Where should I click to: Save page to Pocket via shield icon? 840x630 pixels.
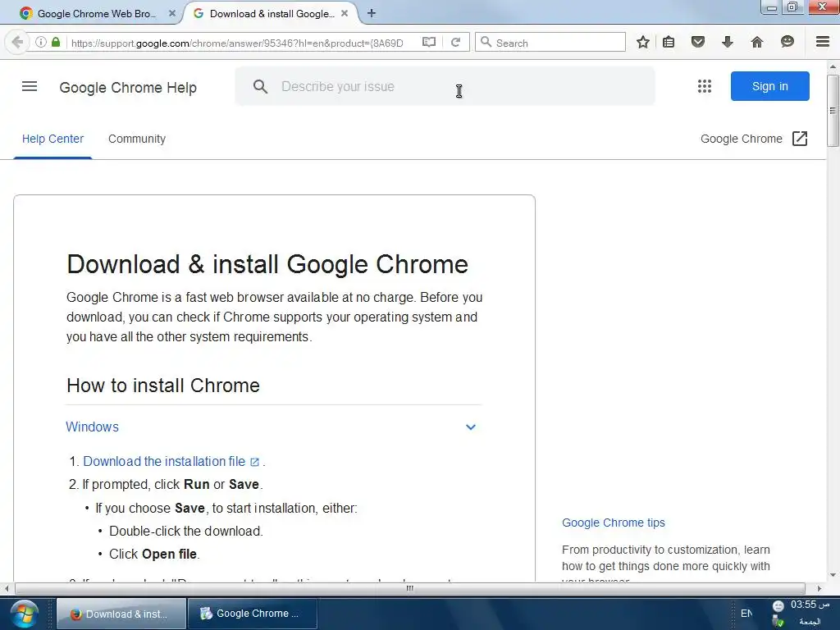point(697,42)
